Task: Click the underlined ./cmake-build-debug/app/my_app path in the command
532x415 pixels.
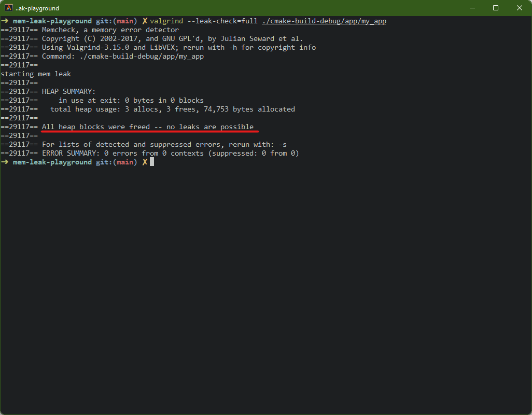Action: tap(324, 21)
